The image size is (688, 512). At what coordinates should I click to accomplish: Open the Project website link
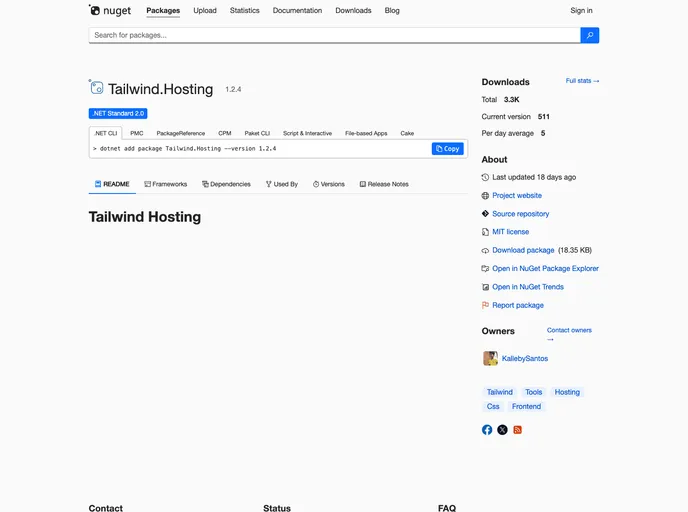(x=517, y=196)
